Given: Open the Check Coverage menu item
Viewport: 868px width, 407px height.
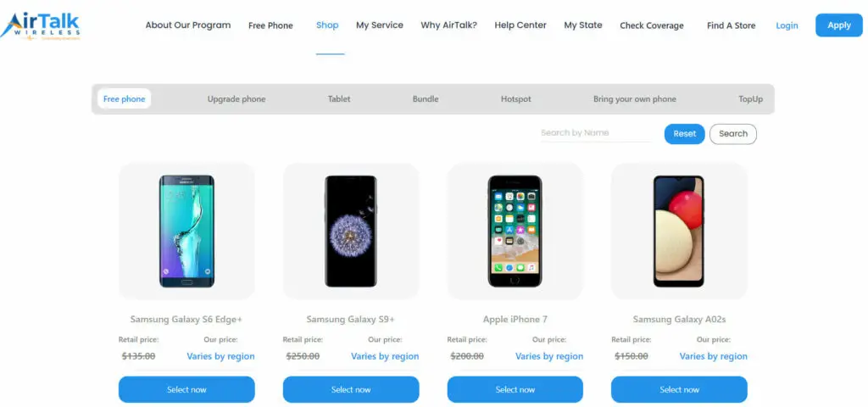Looking at the screenshot, I should click(x=652, y=25).
